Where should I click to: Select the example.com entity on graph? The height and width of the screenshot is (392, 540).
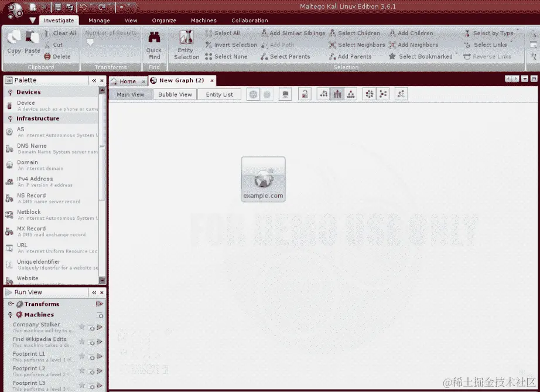pyautogui.click(x=264, y=179)
